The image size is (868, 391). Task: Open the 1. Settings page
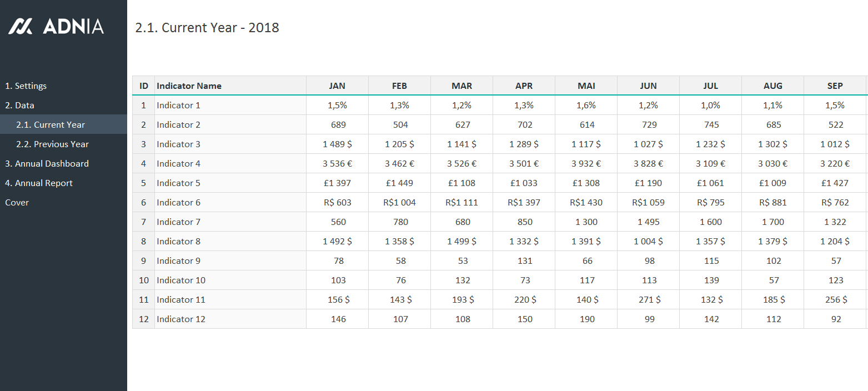point(26,86)
